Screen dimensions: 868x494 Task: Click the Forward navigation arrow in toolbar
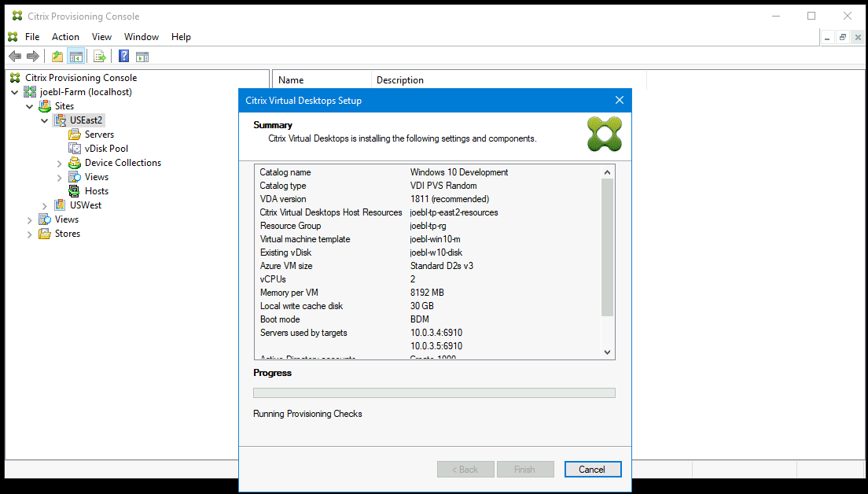(31, 56)
